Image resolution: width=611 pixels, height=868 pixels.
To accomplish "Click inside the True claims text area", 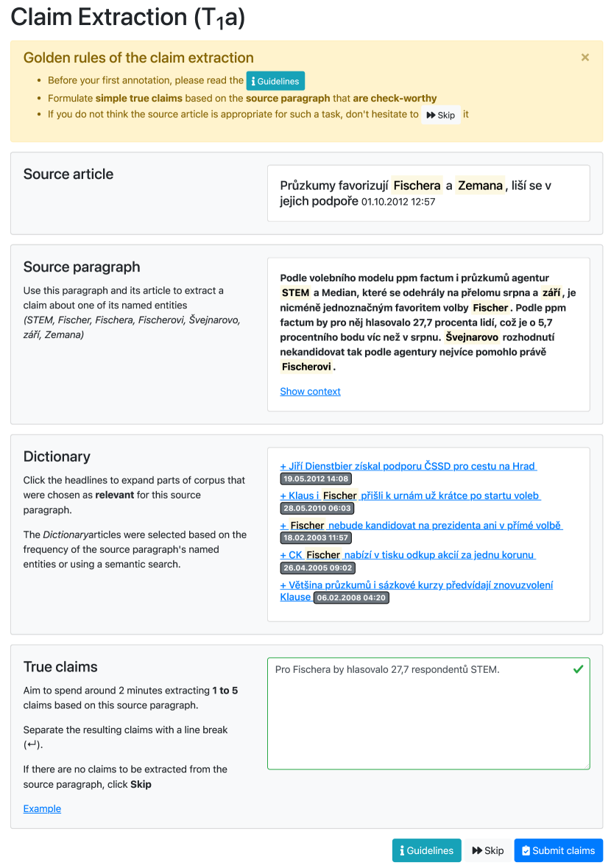I will tap(428, 721).
